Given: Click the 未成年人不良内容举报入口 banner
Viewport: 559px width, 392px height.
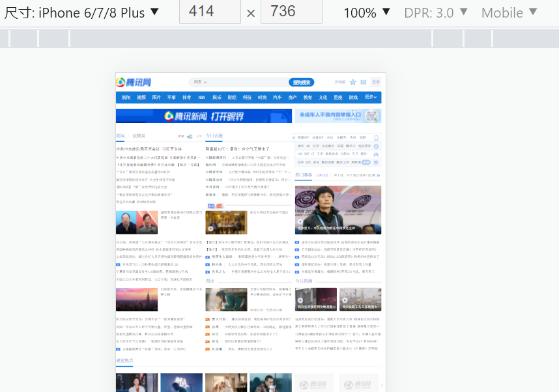Looking at the screenshot, I should pyautogui.click(x=338, y=116).
